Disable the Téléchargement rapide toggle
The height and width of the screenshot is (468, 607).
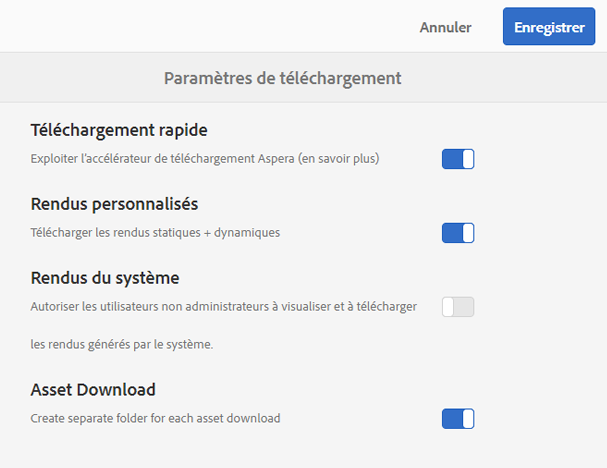tap(458, 159)
